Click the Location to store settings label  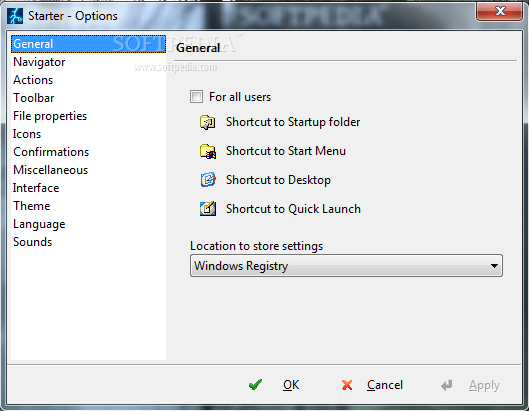pyautogui.click(x=256, y=246)
